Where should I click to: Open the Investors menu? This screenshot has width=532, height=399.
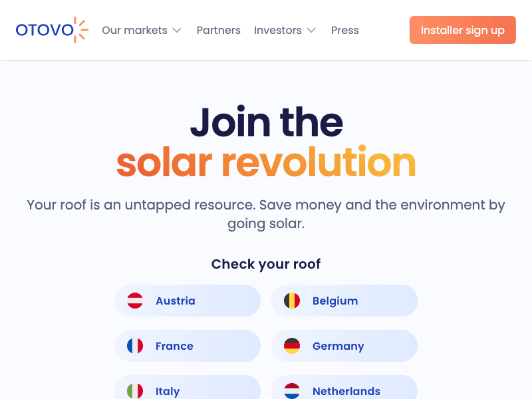(x=285, y=30)
